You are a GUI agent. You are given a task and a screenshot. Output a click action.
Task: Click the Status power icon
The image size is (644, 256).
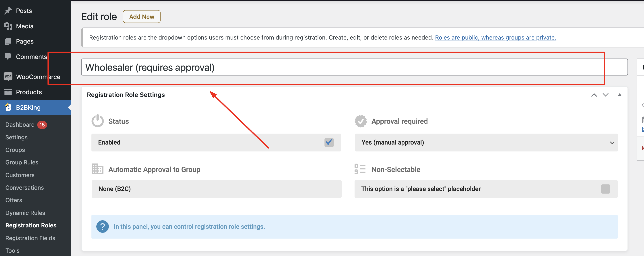[97, 121]
